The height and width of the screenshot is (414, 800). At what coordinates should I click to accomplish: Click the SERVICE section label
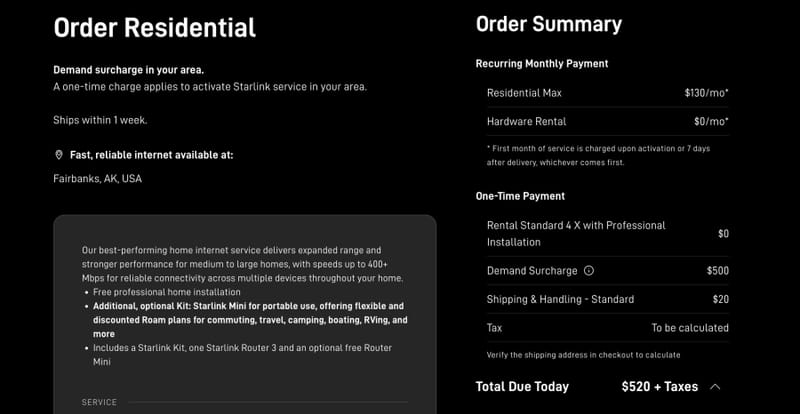99,402
